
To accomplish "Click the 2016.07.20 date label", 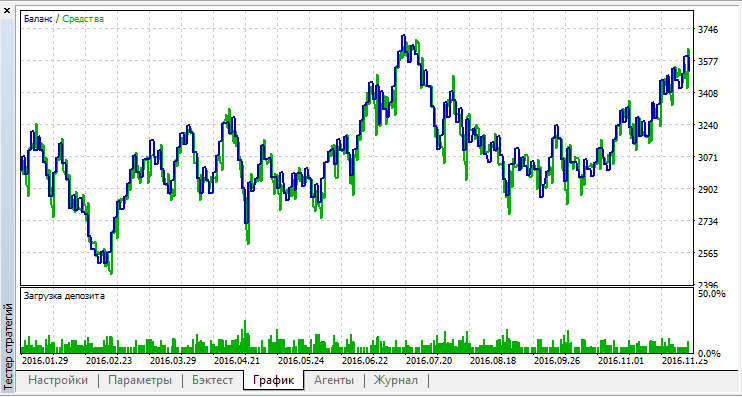I will pyautogui.click(x=429, y=361).
